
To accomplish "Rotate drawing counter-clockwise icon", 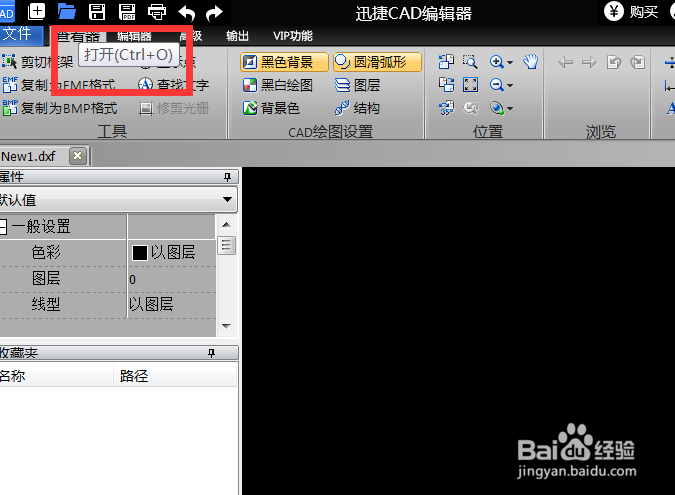I will pyautogui.click(x=446, y=62).
